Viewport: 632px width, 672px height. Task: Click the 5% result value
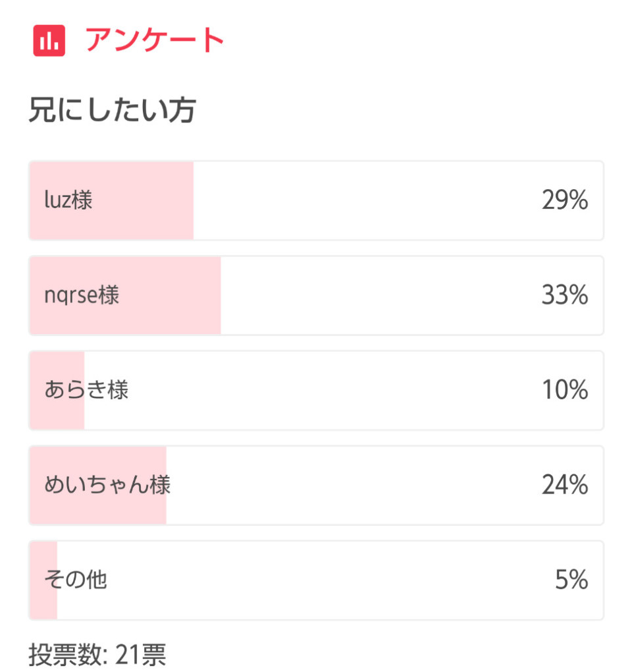(x=571, y=580)
